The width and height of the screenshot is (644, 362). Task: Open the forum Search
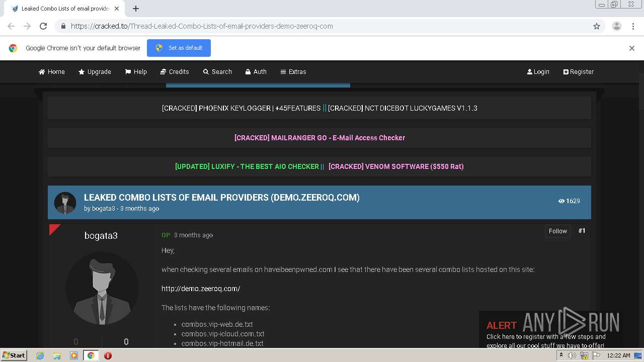tap(217, 72)
